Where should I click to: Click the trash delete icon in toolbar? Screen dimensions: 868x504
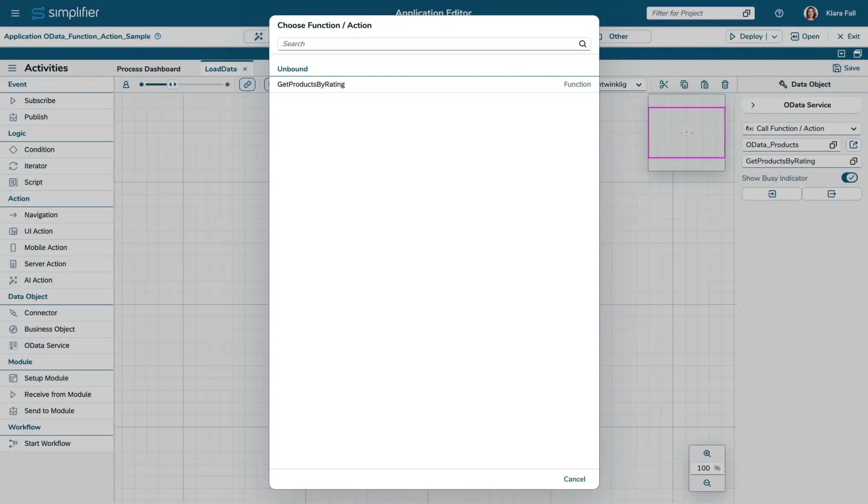pyautogui.click(x=725, y=85)
